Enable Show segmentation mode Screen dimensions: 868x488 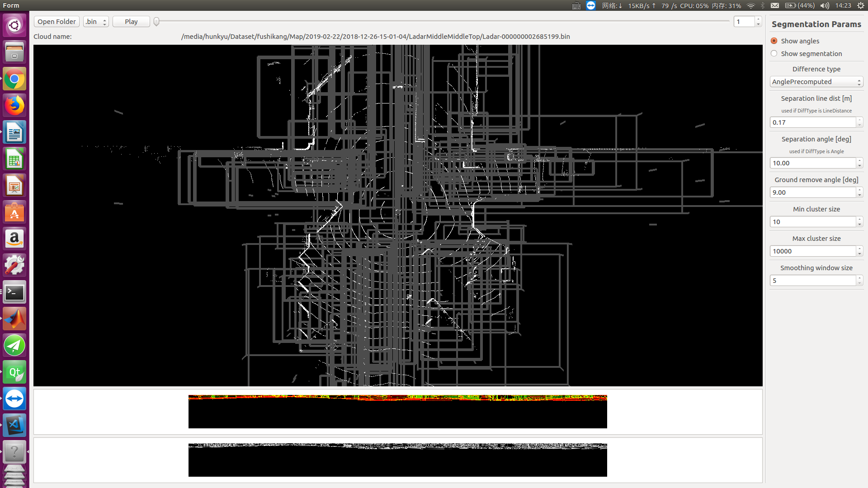click(x=774, y=53)
